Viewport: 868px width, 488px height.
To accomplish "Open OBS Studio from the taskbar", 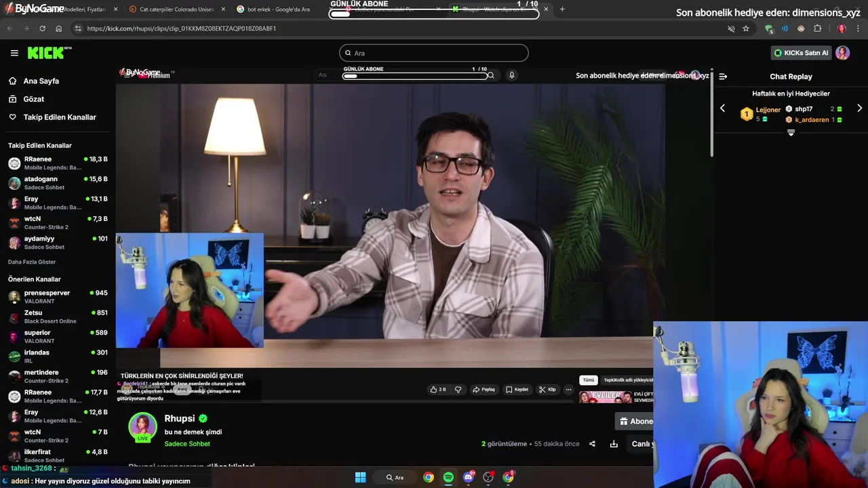I will [488, 477].
